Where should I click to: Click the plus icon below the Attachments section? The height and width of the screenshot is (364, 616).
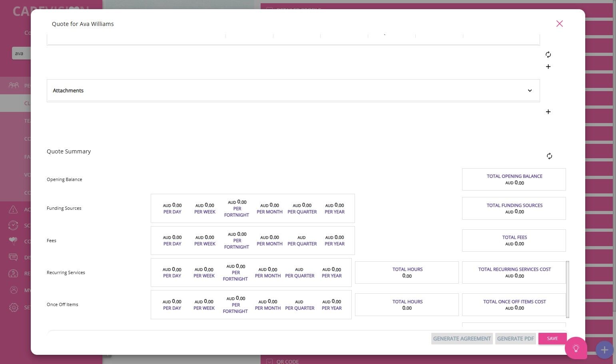(548, 112)
